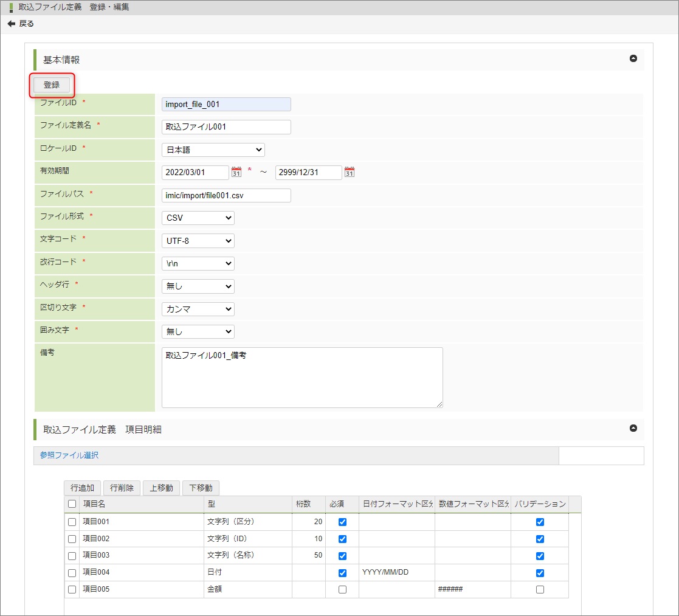
Task: Move row up with 上移動
Action: pos(161,488)
